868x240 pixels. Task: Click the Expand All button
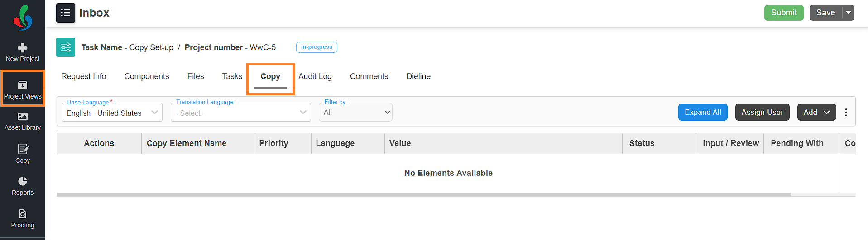pyautogui.click(x=703, y=112)
